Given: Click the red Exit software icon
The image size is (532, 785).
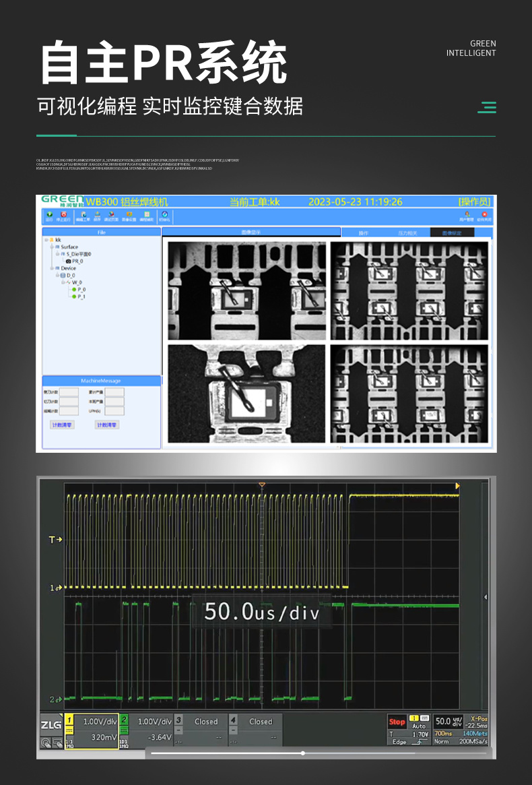Looking at the screenshot, I should click(x=484, y=215).
